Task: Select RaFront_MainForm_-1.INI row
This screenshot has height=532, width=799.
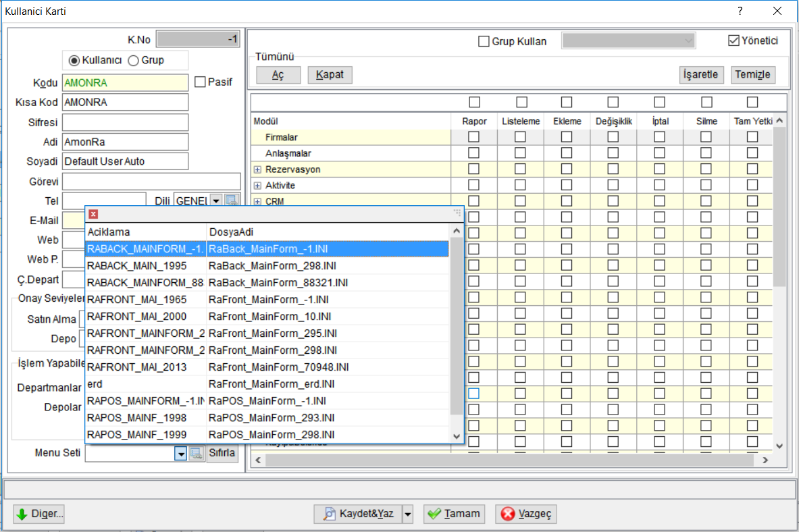Action: coord(267,300)
